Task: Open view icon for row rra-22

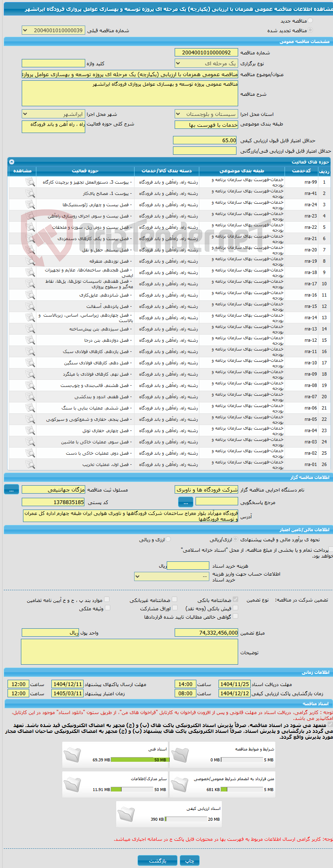Action: click(30, 227)
